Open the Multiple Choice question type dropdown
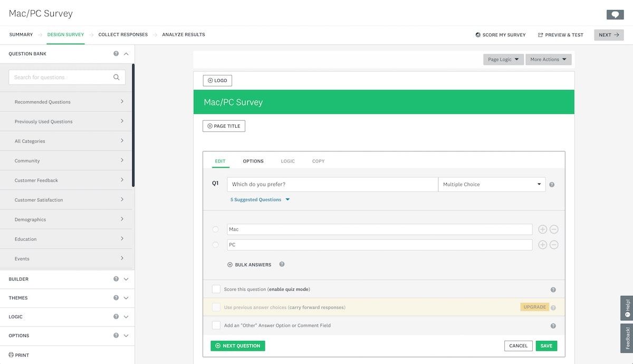The image size is (633, 364). click(x=491, y=185)
